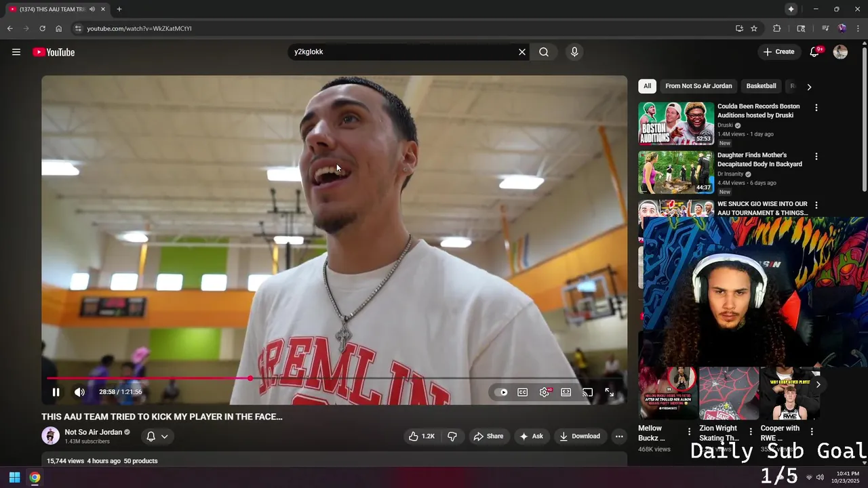The width and height of the screenshot is (868, 488).
Task: Open the Ask AI button
Action: pyautogui.click(x=531, y=436)
